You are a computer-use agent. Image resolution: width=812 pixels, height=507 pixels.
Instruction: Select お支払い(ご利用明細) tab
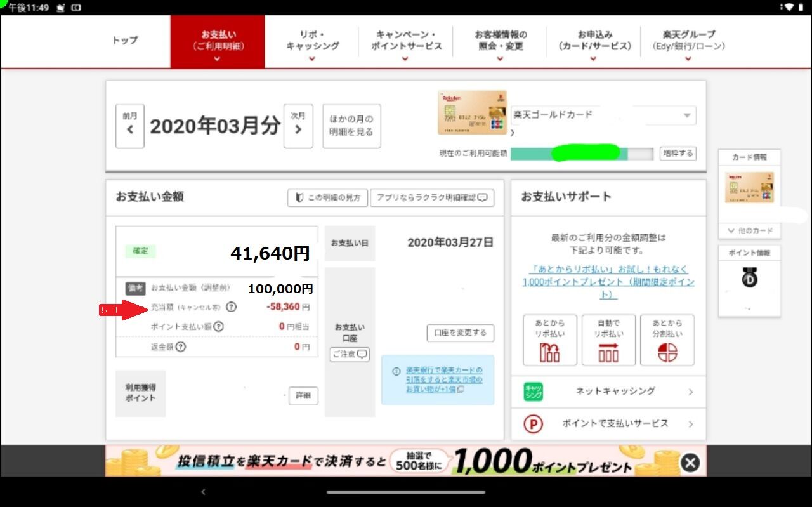[218, 41]
